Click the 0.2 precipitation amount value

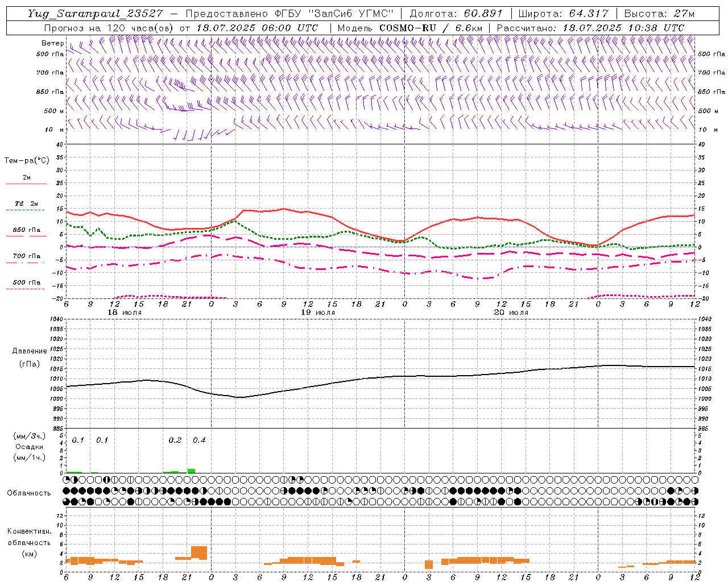coord(175,440)
